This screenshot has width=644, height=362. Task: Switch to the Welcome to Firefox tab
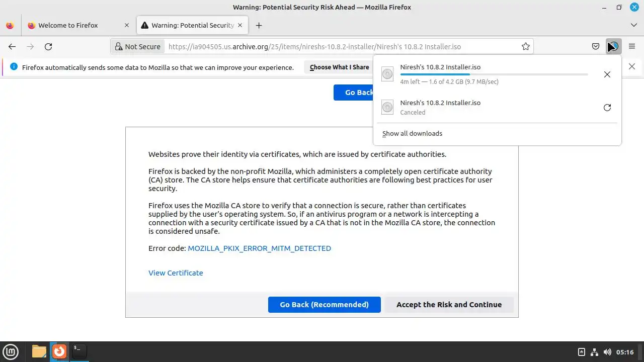pos(68,25)
